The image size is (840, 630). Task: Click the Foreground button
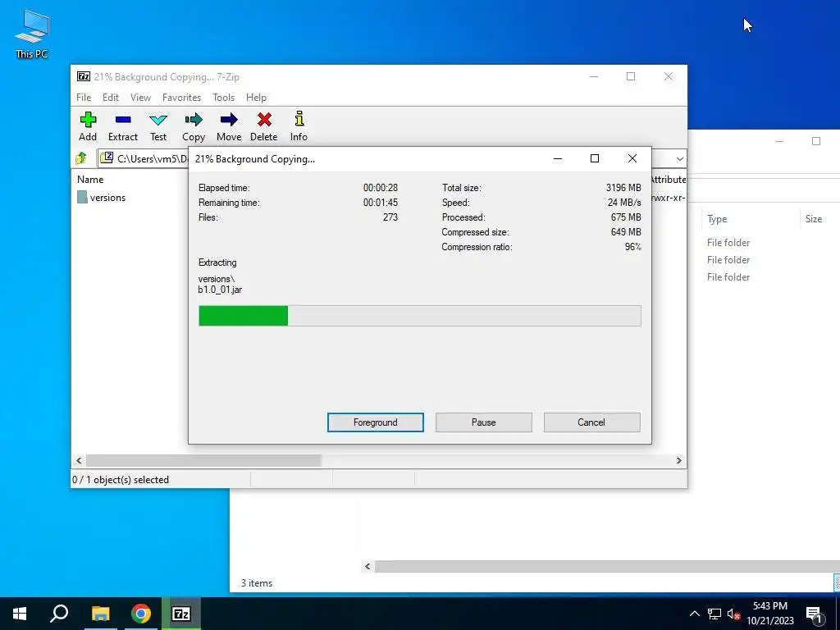(376, 422)
